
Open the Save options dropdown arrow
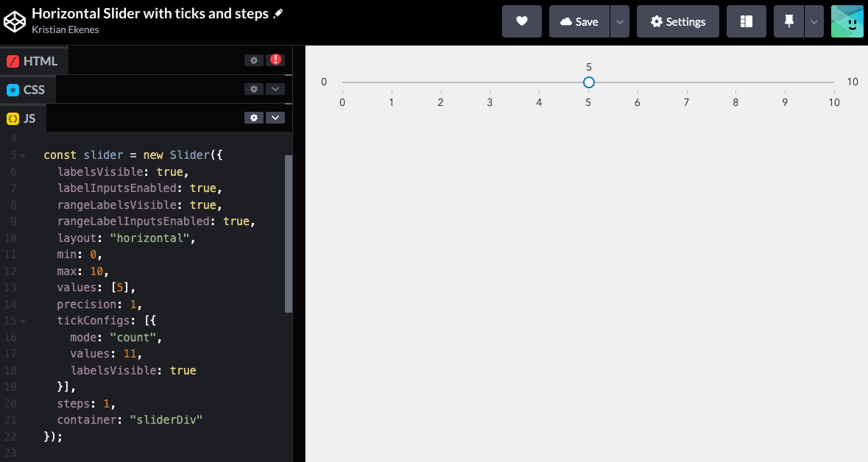[x=620, y=21]
